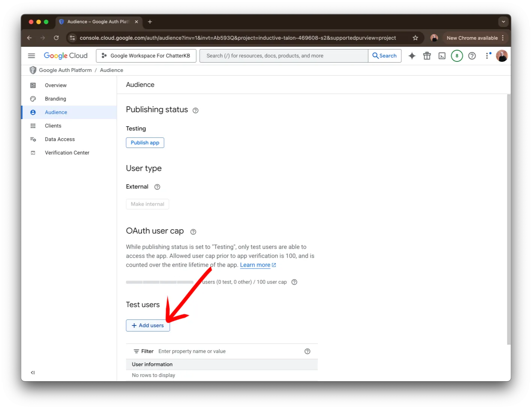Screen dimensions: 532x409
Task: Focus the filter property name input
Action: point(229,351)
